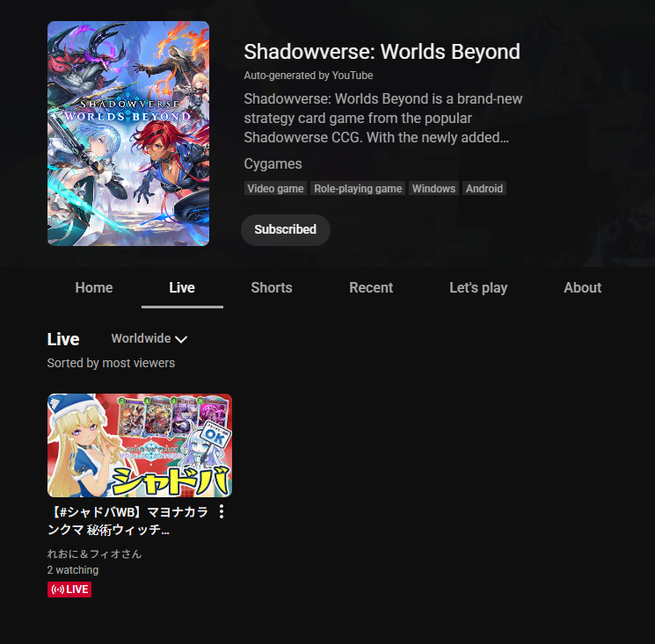
Task: Open the three-dot menu for the live video
Action: [222, 511]
